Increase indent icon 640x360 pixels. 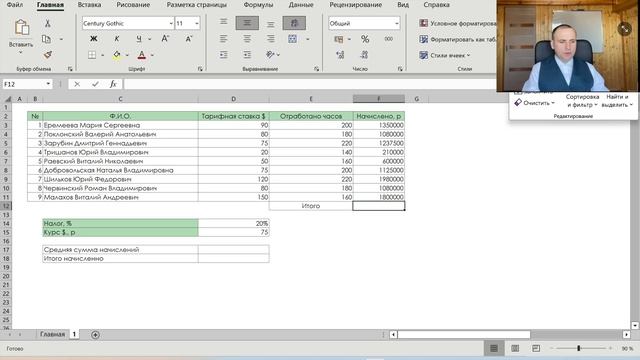pos(247,55)
